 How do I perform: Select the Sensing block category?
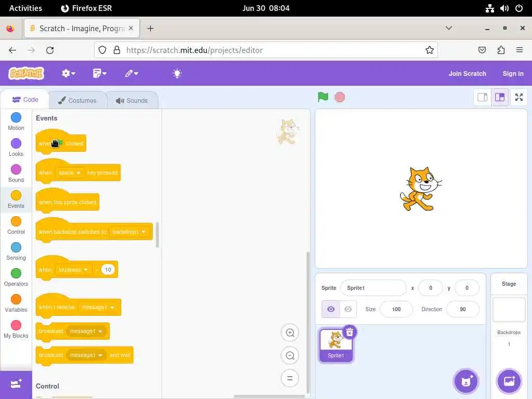tap(16, 251)
